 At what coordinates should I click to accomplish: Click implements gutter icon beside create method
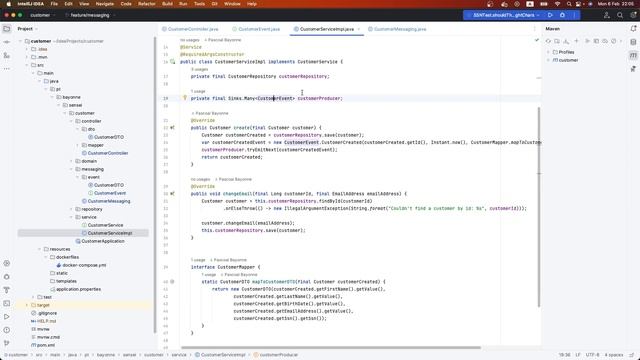pos(172,127)
